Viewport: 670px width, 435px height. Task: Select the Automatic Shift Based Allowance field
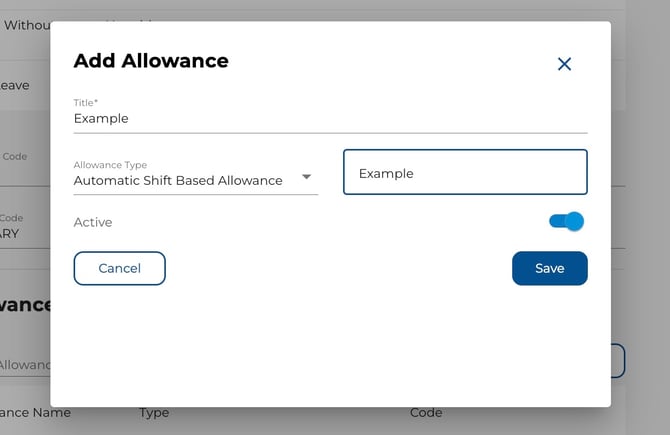coord(178,180)
